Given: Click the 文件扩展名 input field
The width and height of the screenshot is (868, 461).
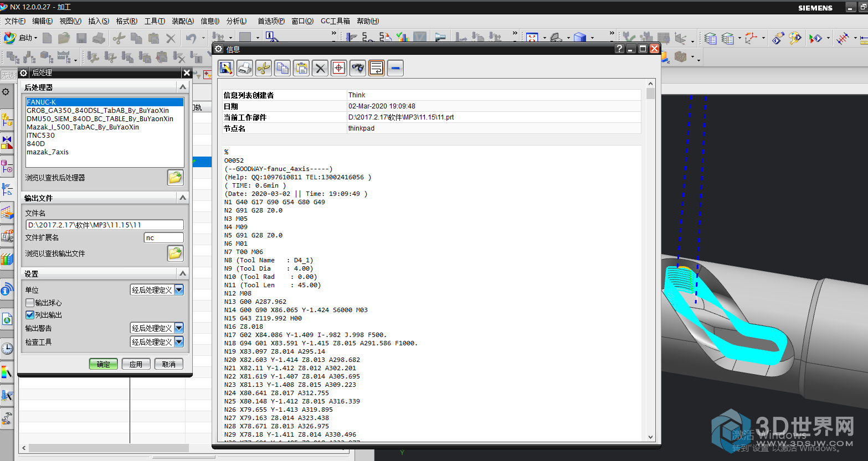Looking at the screenshot, I should coord(163,237).
